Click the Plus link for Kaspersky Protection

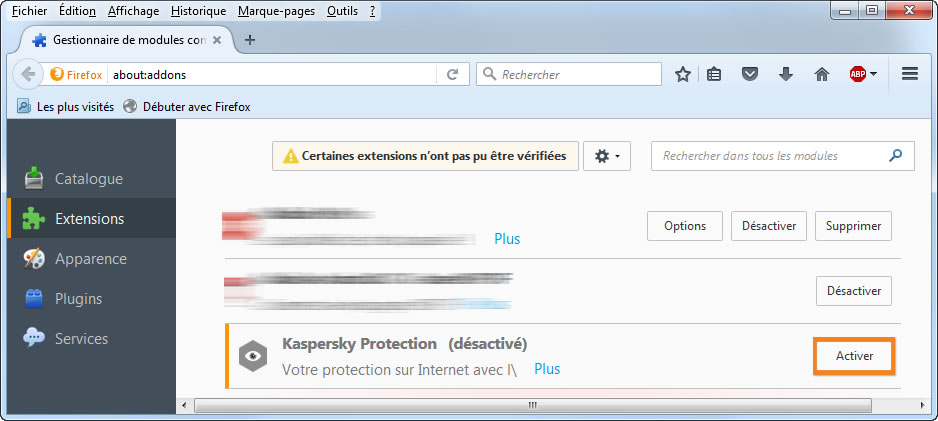[x=547, y=369]
